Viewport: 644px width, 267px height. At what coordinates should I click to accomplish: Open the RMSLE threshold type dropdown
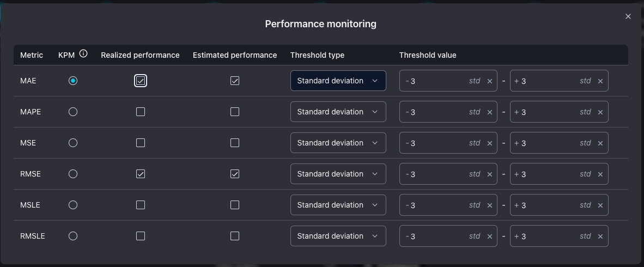coord(338,236)
